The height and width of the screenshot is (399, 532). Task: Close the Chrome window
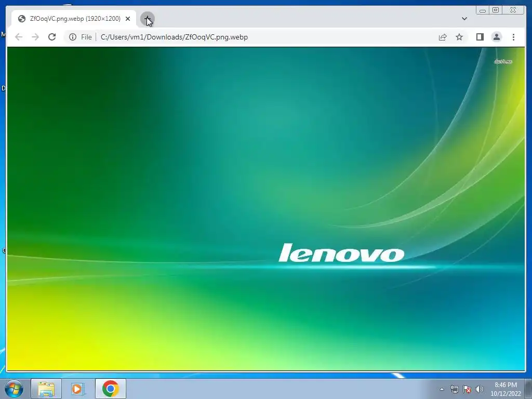[x=513, y=10]
